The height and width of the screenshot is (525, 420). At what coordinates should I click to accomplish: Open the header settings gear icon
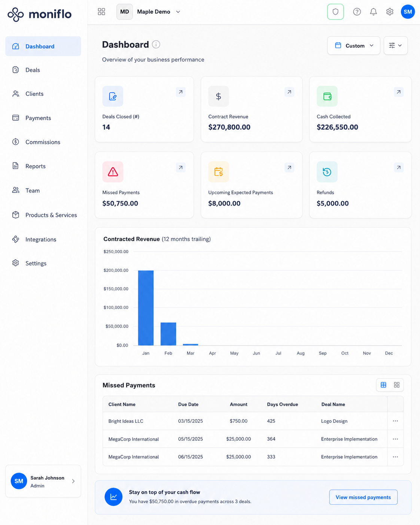tap(390, 12)
